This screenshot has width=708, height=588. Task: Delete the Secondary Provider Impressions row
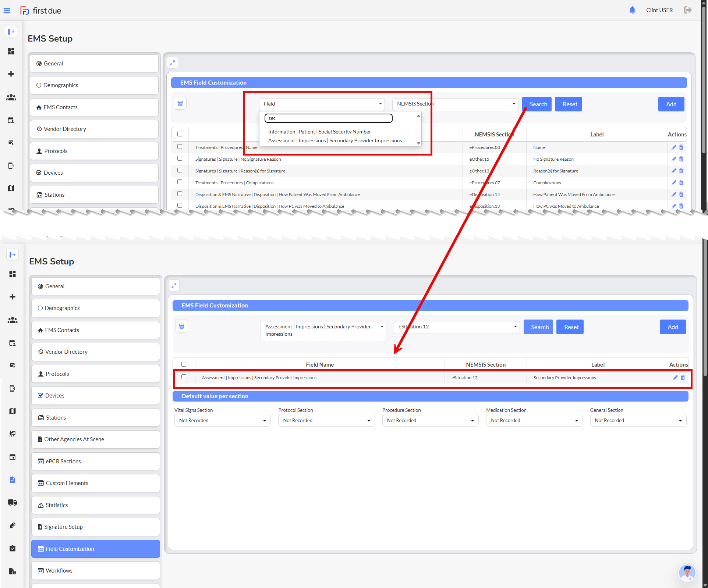point(683,377)
